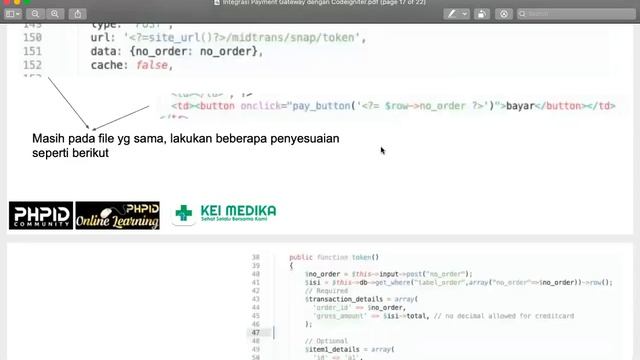Click code line 'cache: false,'
The height and width of the screenshot is (360, 640).
(x=132, y=65)
